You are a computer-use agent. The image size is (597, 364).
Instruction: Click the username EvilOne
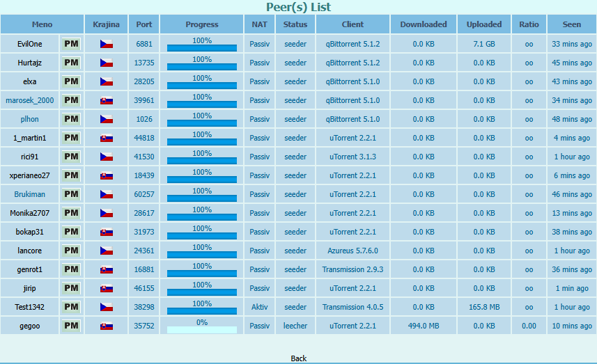click(30, 44)
